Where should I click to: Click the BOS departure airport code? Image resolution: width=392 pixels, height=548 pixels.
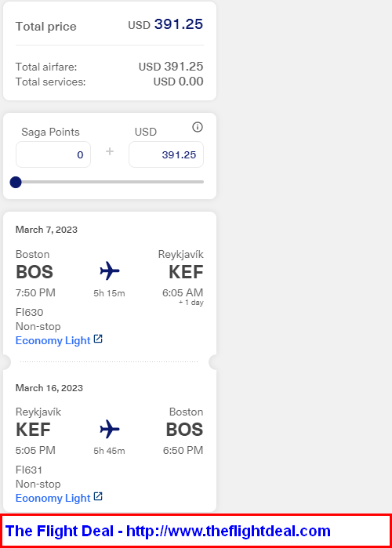34,272
